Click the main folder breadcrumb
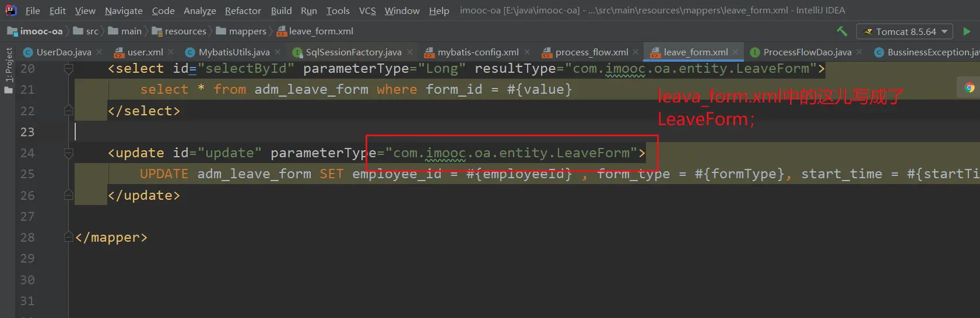This screenshot has height=318, width=980. point(125,31)
